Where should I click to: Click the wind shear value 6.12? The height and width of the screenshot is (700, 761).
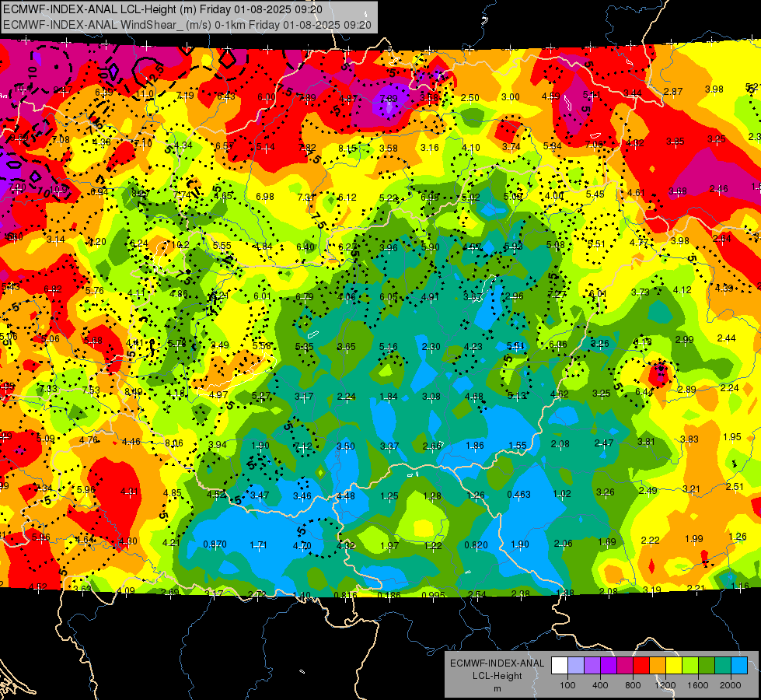coord(347,198)
